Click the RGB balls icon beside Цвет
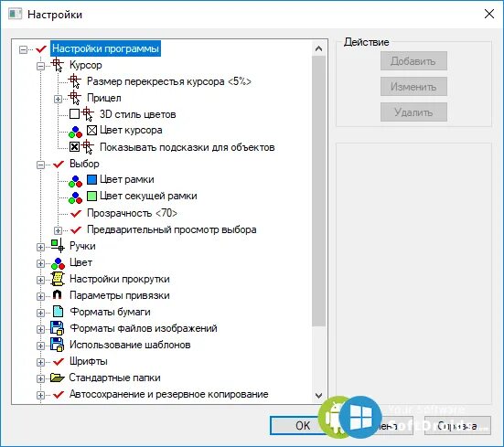 (58, 263)
